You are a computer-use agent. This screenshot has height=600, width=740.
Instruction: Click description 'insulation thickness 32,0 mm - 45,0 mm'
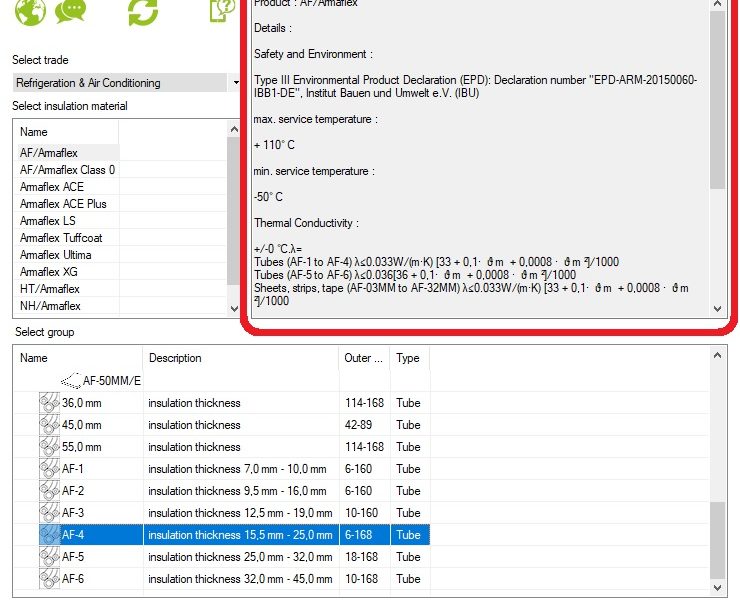coord(240,578)
